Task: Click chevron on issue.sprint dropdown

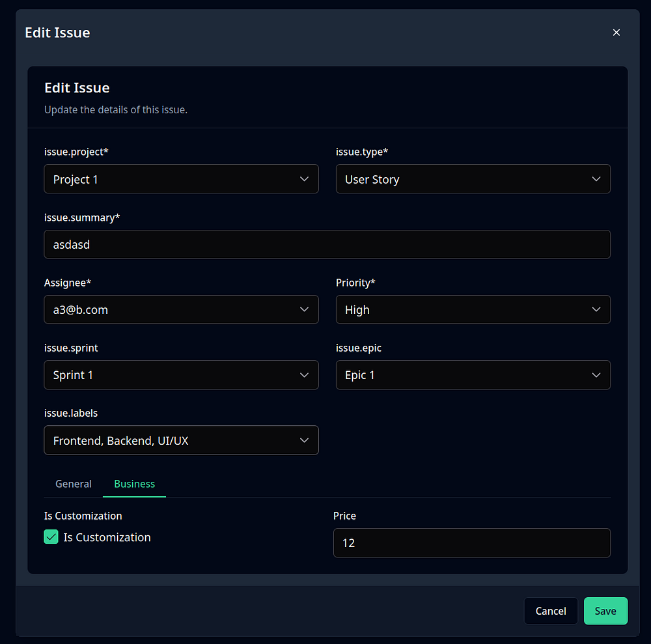Action: click(x=304, y=375)
